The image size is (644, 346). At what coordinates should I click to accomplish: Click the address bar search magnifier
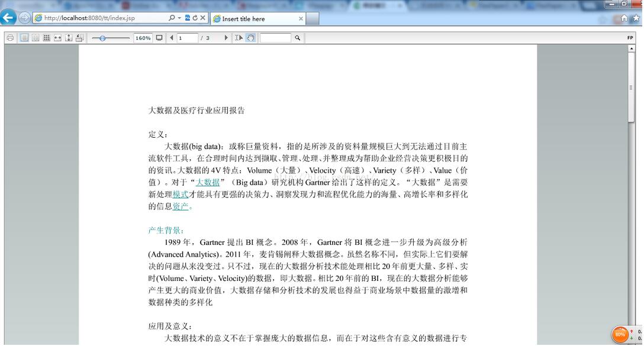pyautogui.click(x=172, y=18)
